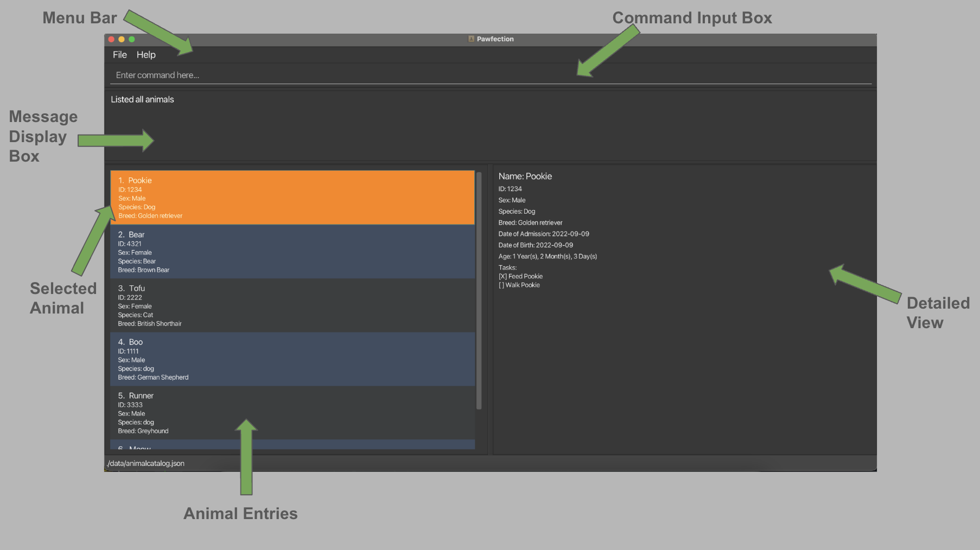The width and height of the screenshot is (980, 550).
Task: Click the checked '[X] Feed Pookie' task
Action: 520,277
